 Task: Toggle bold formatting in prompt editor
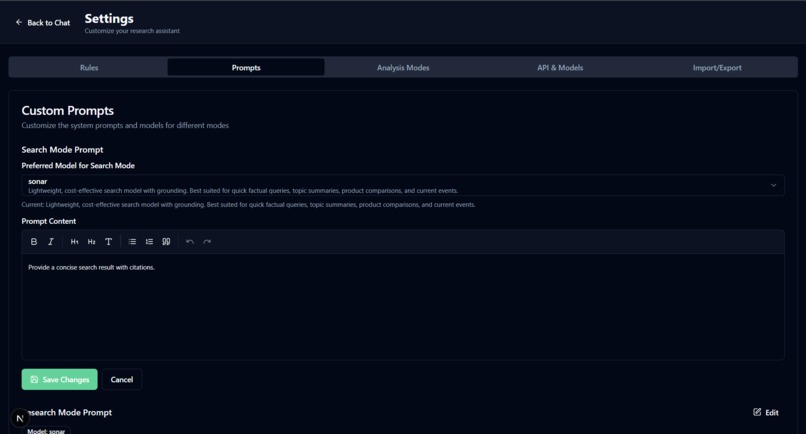(x=34, y=242)
